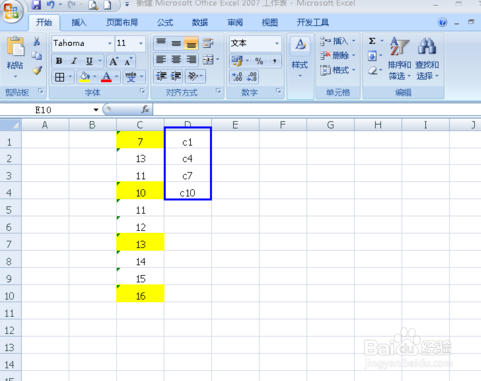Save the workbook via quick access
This screenshot has height=381, width=481.
[x=36, y=5]
